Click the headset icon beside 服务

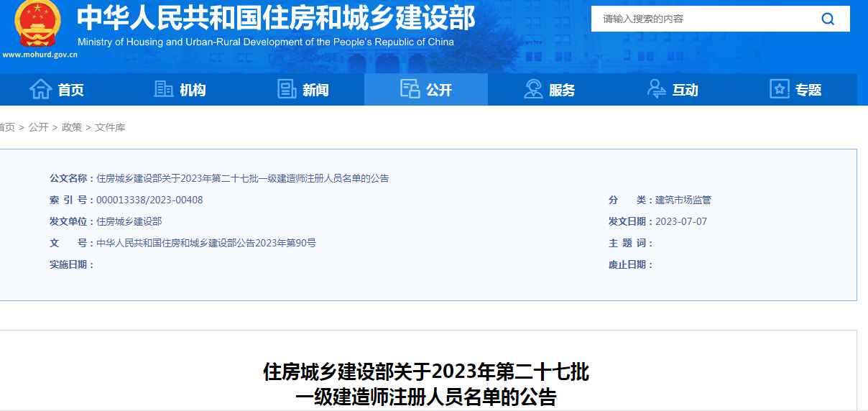coord(533,89)
